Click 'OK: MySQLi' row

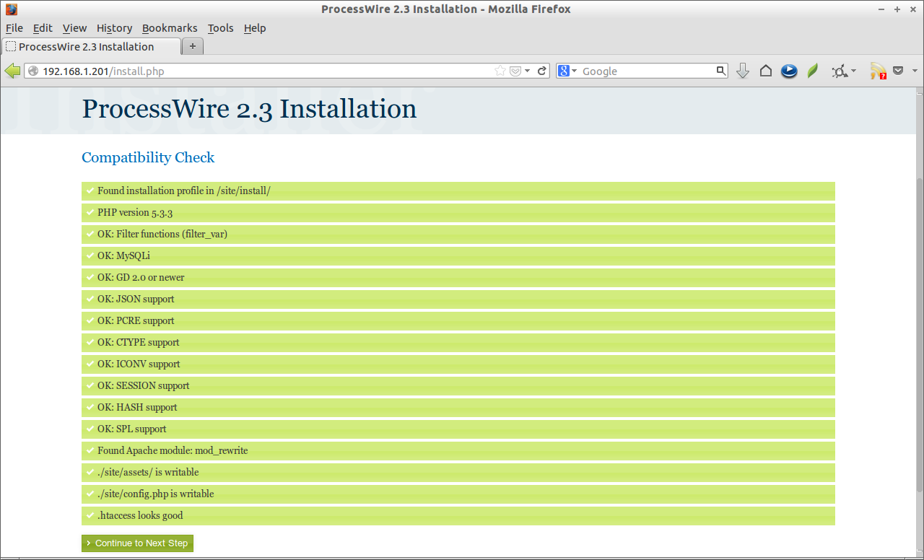tap(458, 255)
